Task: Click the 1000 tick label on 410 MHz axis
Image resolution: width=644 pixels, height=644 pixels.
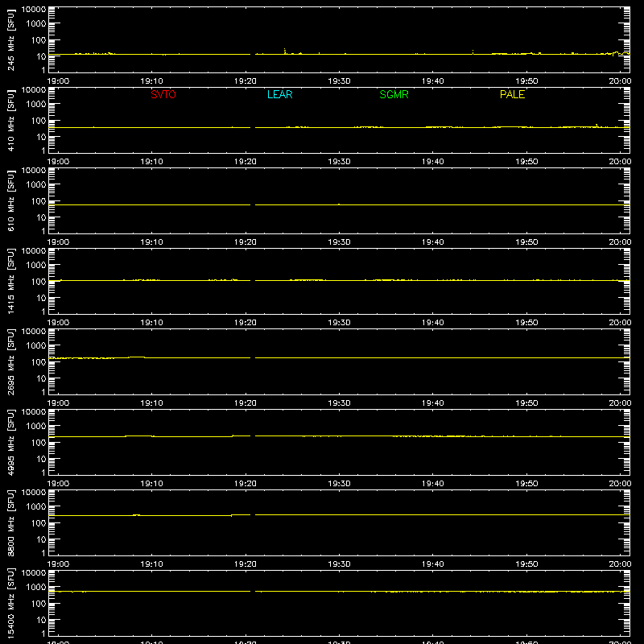Action: pos(36,105)
